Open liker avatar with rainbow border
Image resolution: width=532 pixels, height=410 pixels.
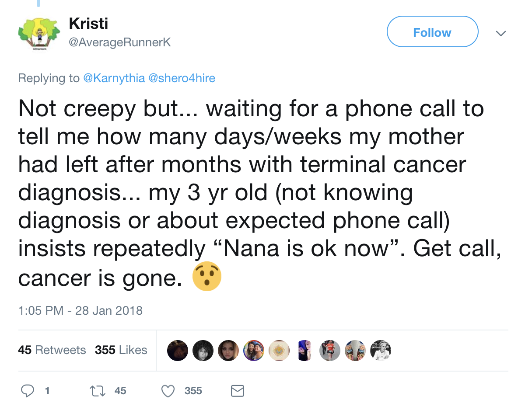click(x=254, y=350)
